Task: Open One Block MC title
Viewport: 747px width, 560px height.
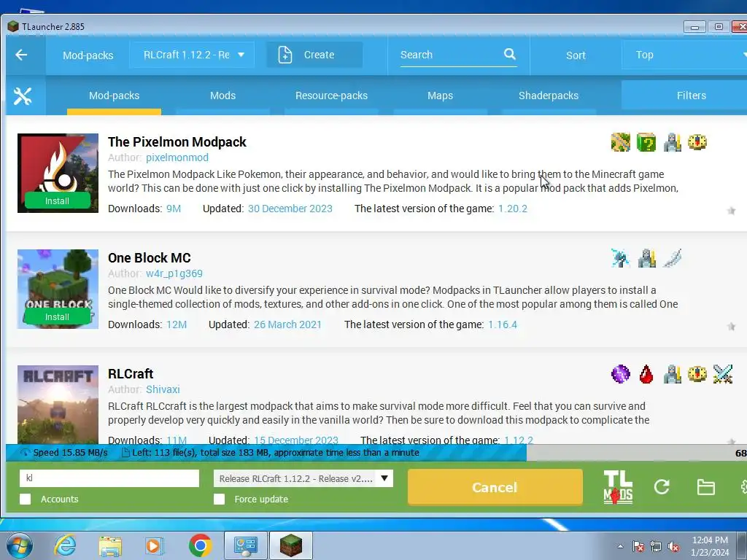Action: (150, 258)
